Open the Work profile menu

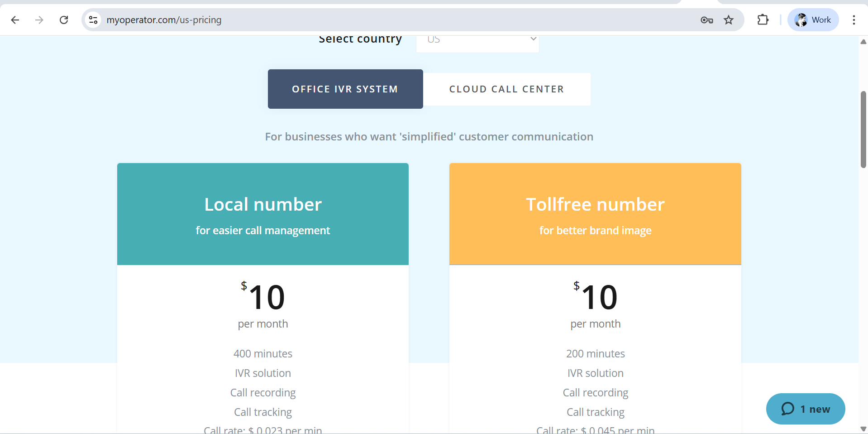(813, 20)
